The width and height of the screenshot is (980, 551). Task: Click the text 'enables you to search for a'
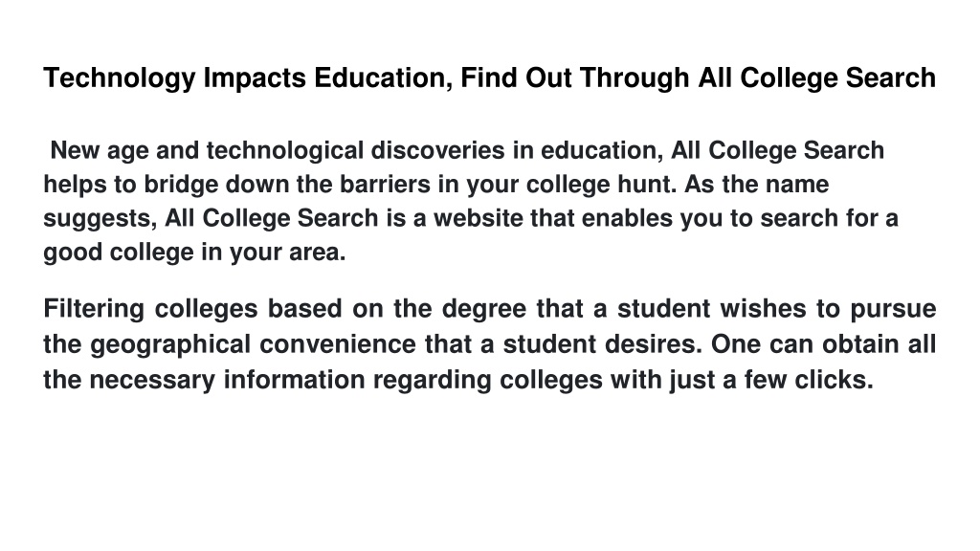point(740,218)
